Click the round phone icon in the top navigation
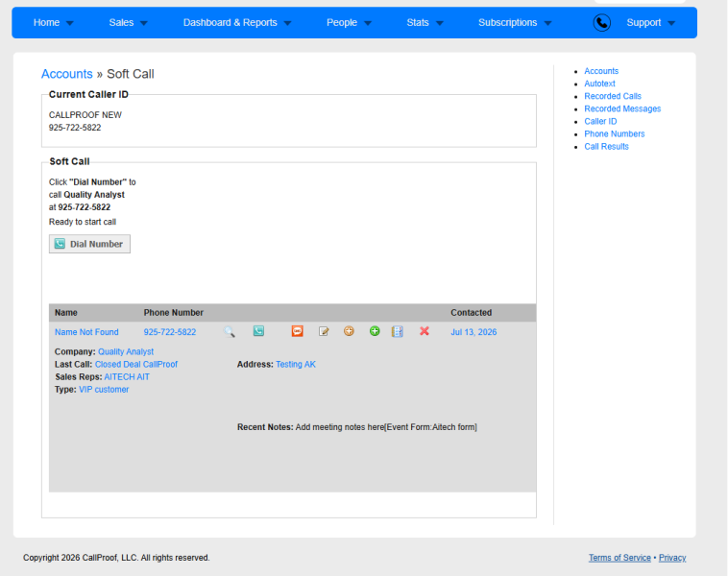Viewport: 728px width, 576px height. [602, 23]
